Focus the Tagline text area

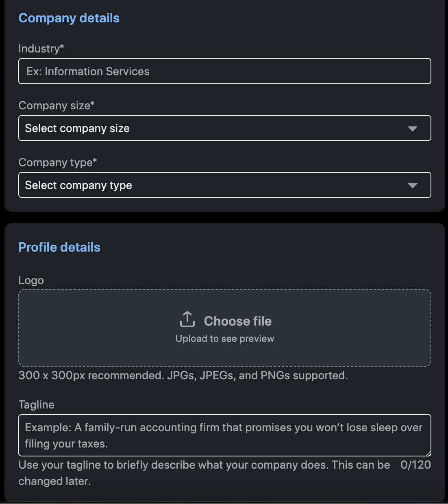pos(225,435)
